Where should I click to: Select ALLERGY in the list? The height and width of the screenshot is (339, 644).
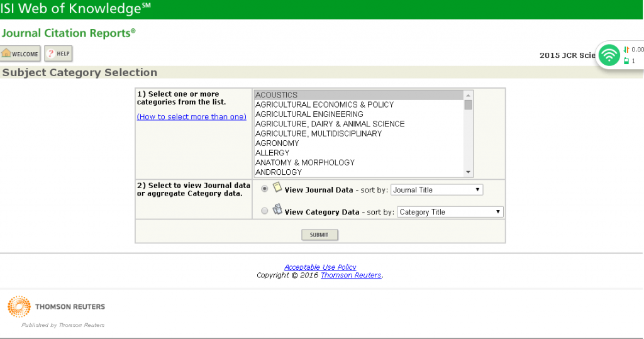[x=359, y=153]
